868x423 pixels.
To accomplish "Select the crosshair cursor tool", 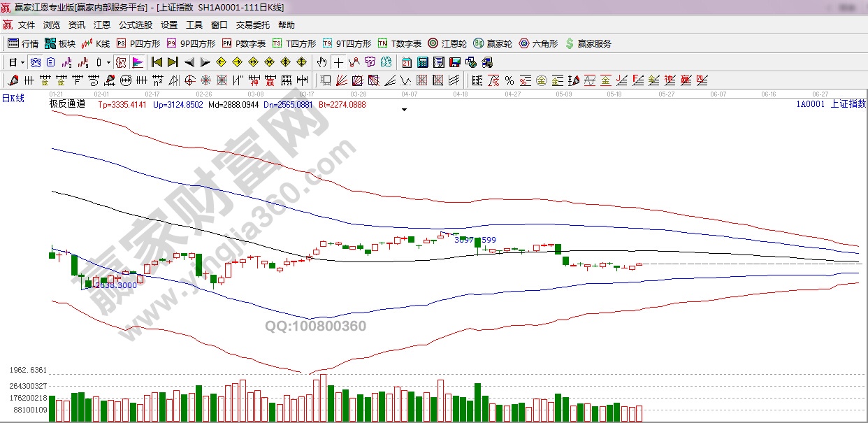I will 338,62.
